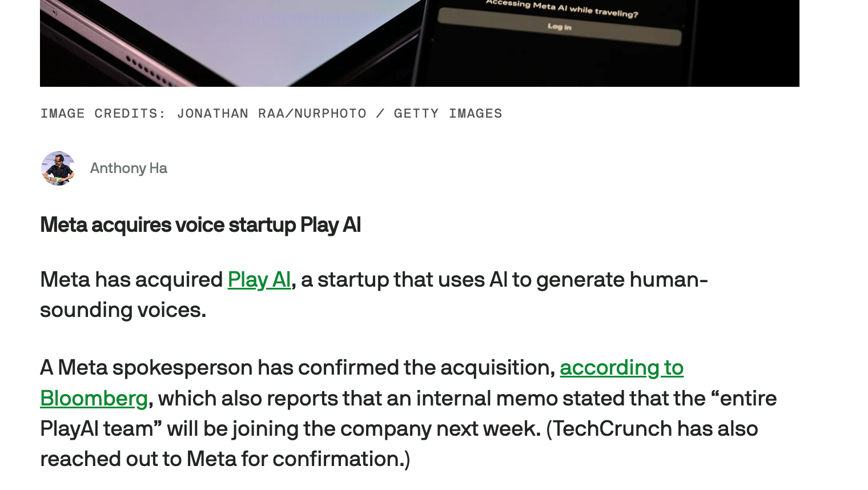868x490 pixels.
Task: Click the line "reached out to Meta for confirmation.)"
Action: (x=225, y=459)
